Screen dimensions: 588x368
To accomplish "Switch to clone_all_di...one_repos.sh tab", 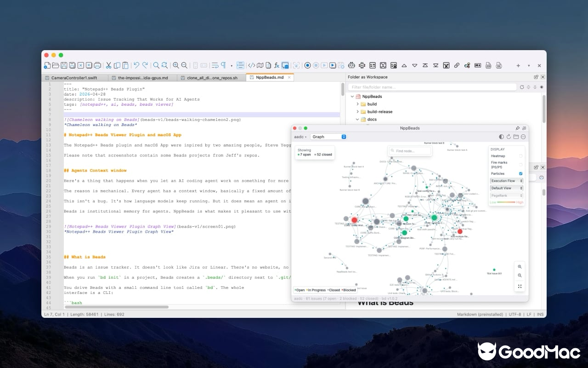I will tap(212, 78).
